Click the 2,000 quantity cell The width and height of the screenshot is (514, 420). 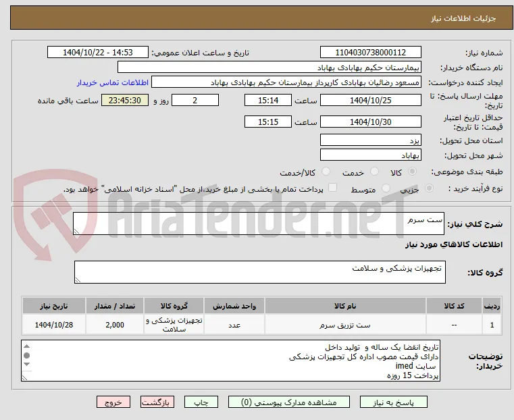115,325
